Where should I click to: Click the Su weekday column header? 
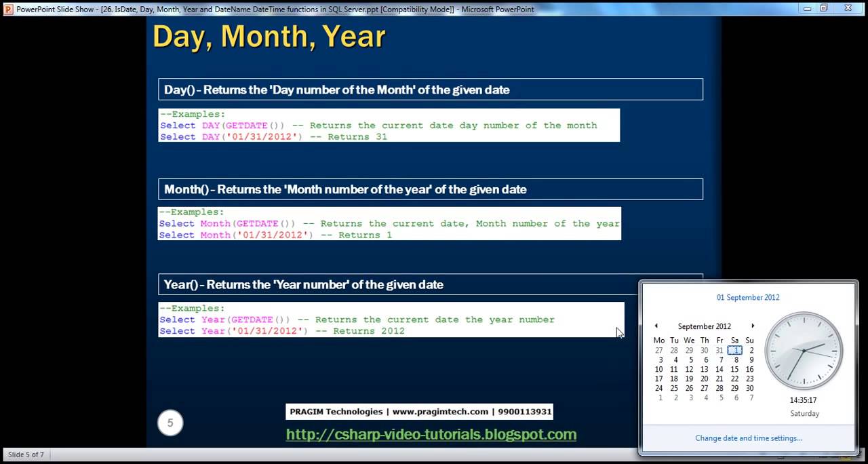(x=749, y=341)
